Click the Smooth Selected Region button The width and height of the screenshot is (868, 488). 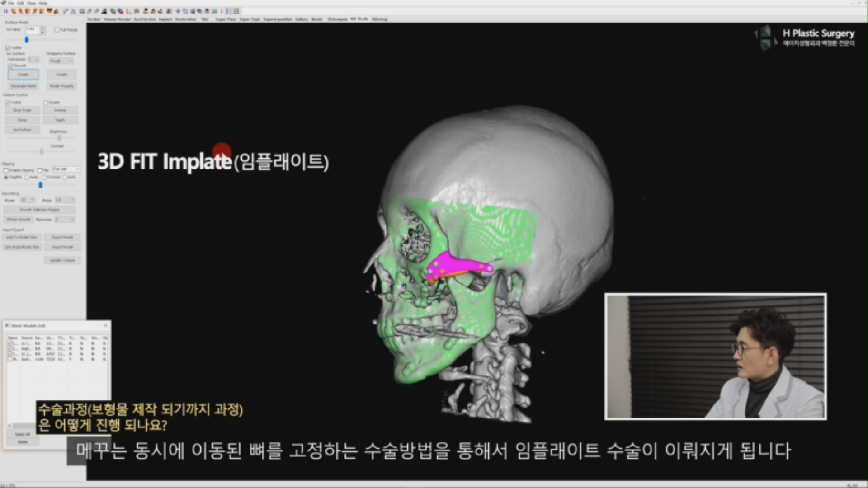click(39, 210)
